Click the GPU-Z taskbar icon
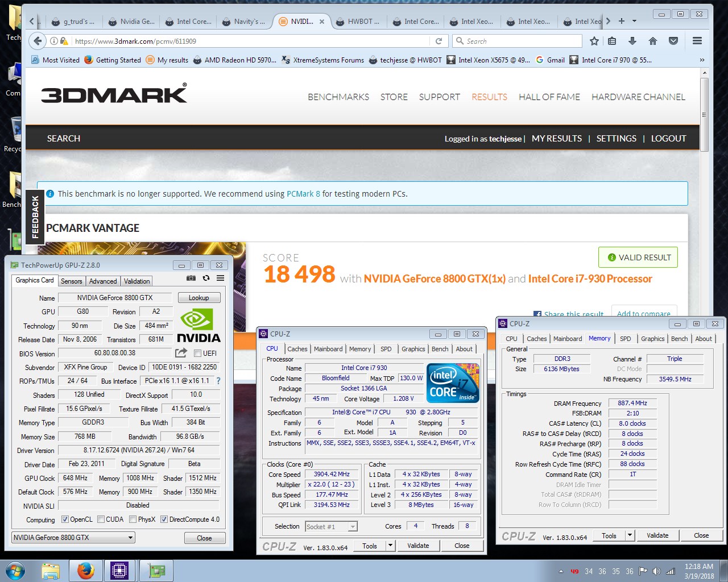The height and width of the screenshot is (582, 728). (x=156, y=571)
